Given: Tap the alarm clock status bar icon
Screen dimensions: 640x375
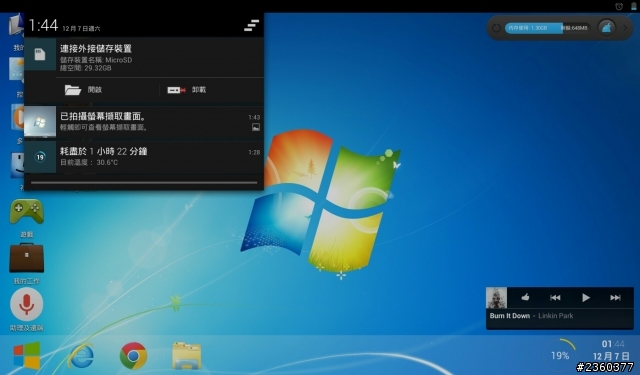Looking at the screenshot, I should pyautogui.click(x=619, y=6).
